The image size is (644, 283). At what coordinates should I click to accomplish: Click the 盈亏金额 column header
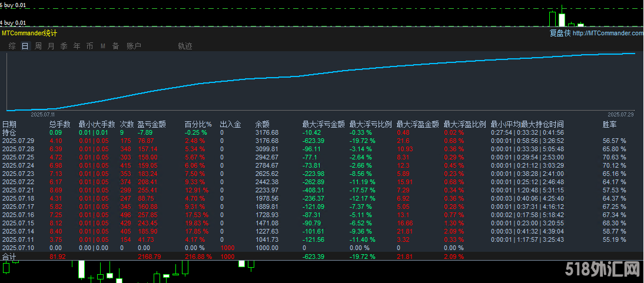[x=151, y=124]
